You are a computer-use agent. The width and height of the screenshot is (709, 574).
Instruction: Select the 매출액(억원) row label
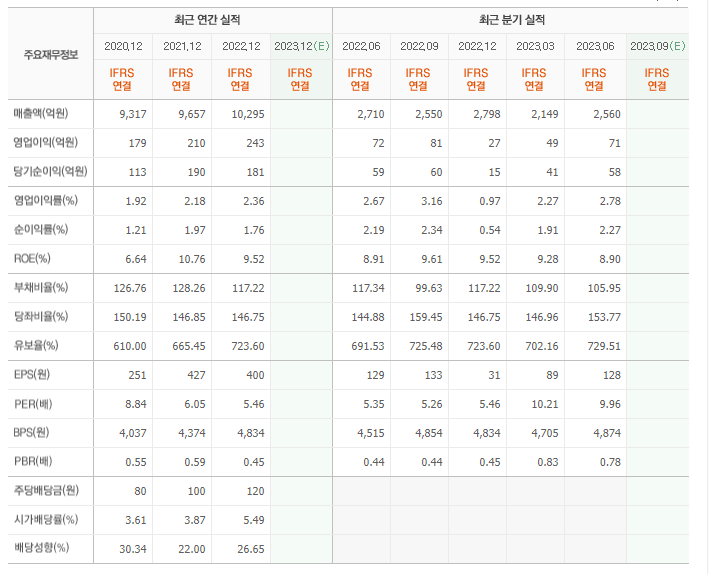pyautogui.click(x=41, y=114)
